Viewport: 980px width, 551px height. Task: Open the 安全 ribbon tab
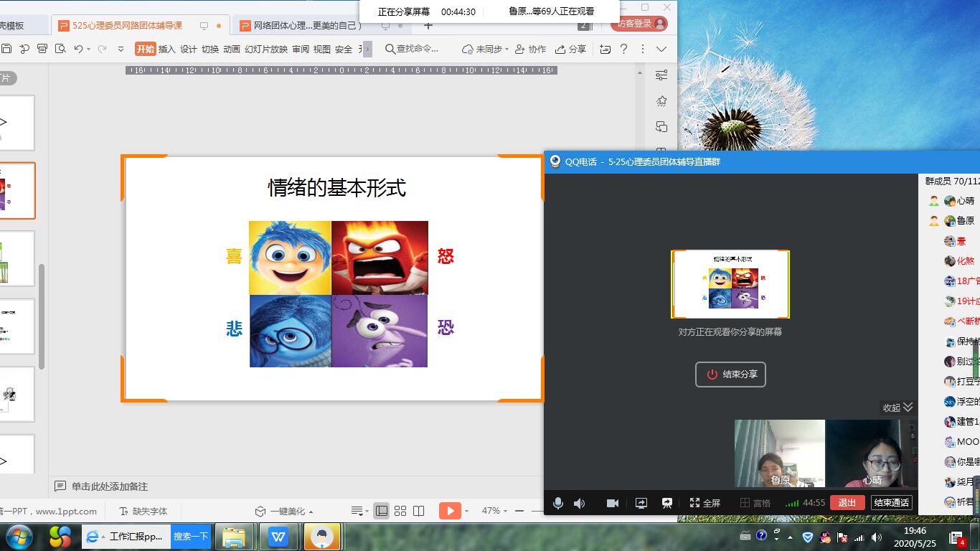344,49
